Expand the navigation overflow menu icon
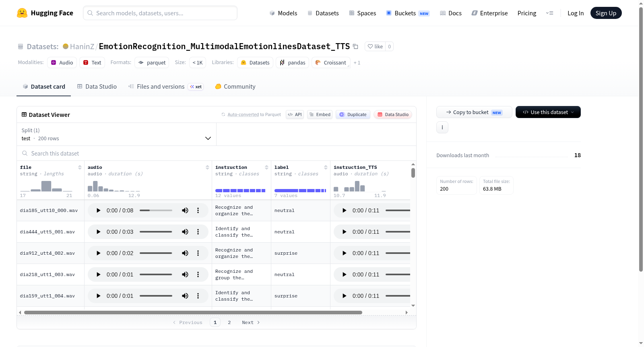 549,13
